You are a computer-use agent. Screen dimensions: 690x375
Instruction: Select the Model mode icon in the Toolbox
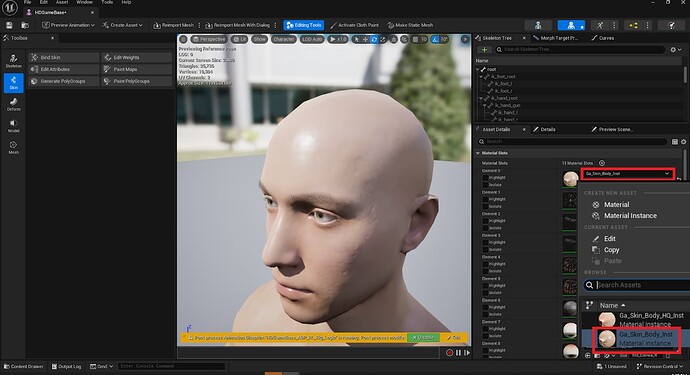(14, 126)
